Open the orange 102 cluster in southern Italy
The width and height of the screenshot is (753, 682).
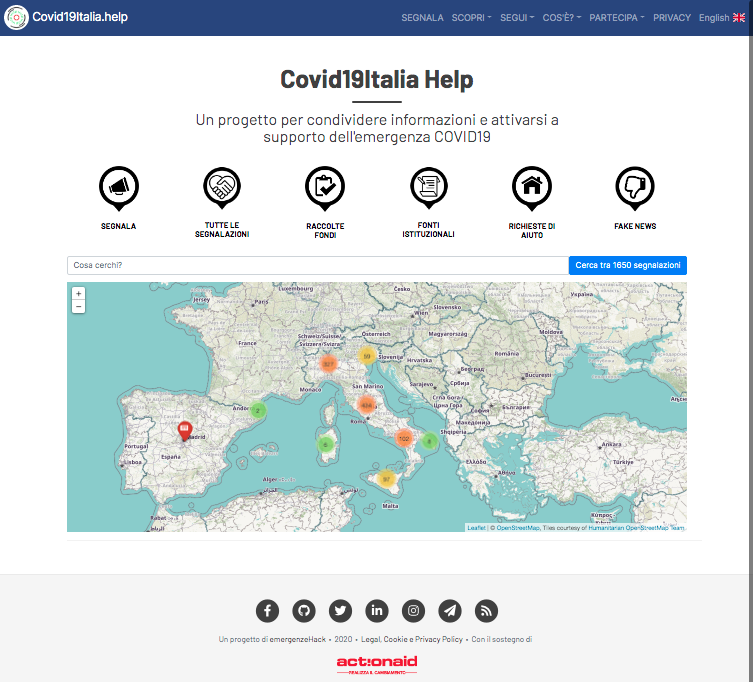coord(404,438)
